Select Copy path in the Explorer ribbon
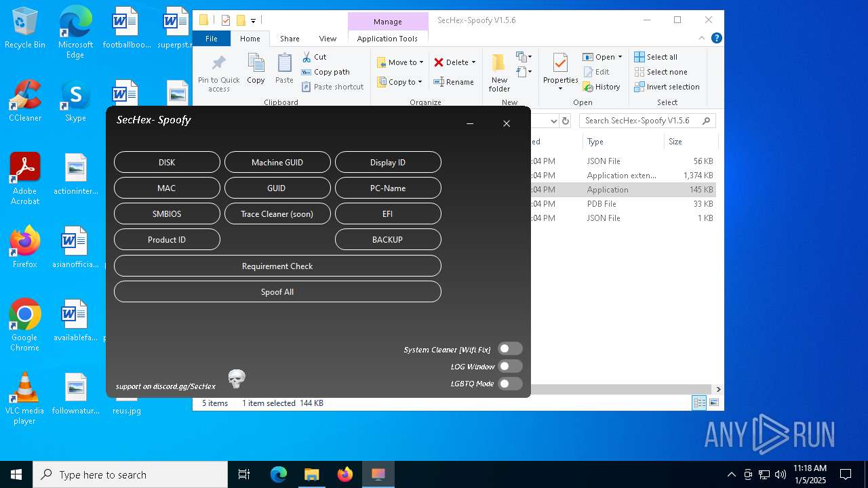The height and width of the screenshot is (488, 868). (325, 72)
